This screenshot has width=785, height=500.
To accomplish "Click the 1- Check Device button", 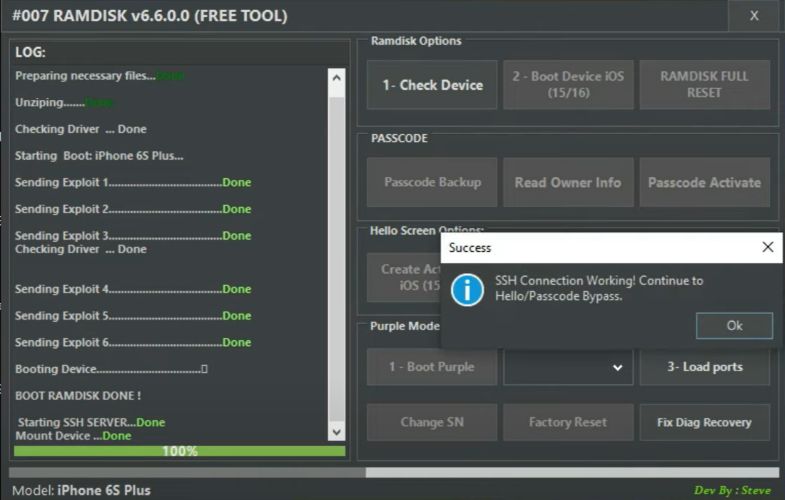I will 432,85.
